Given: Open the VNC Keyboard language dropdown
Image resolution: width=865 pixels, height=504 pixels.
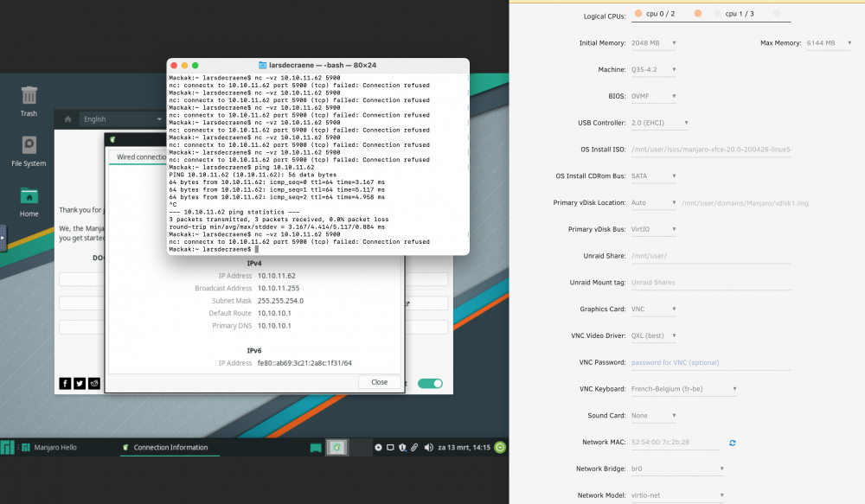Looking at the screenshot, I should pyautogui.click(x=684, y=389).
